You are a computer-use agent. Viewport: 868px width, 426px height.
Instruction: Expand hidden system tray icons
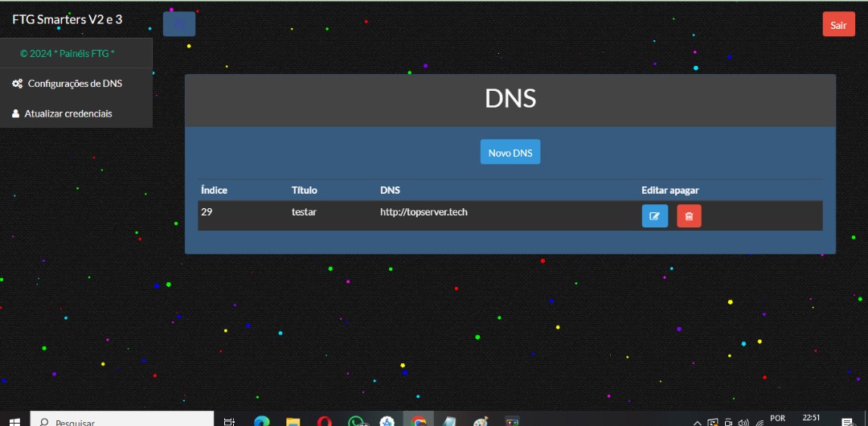(x=698, y=422)
